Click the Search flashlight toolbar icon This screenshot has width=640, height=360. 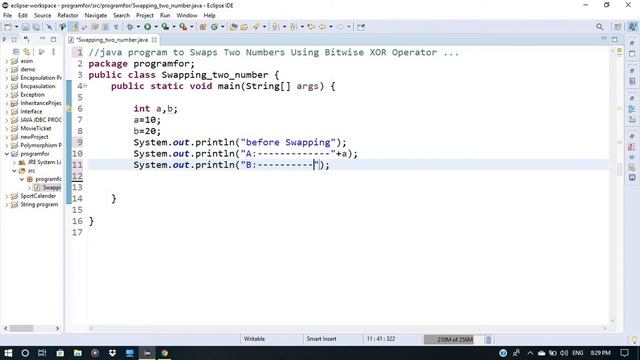point(256,27)
